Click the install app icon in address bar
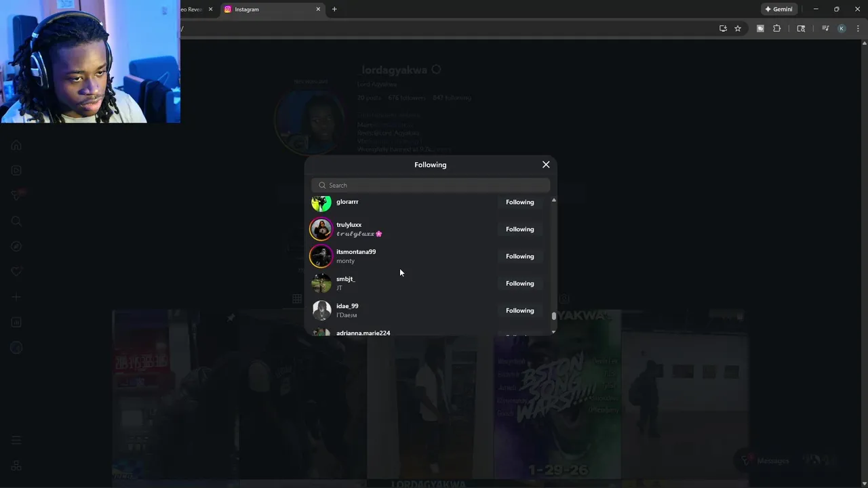The height and width of the screenshot is (488, 868). point(723,28)
